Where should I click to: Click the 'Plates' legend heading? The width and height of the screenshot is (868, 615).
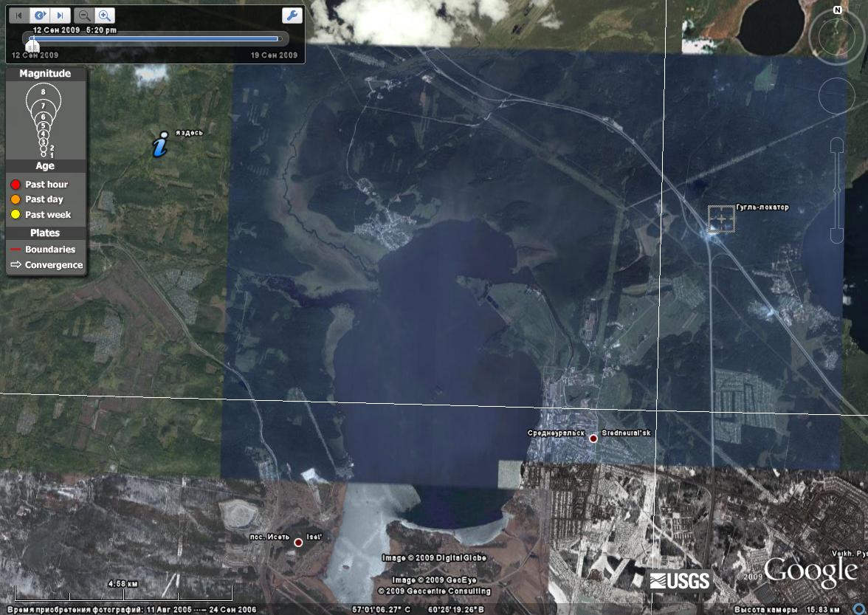coord(45,233)
